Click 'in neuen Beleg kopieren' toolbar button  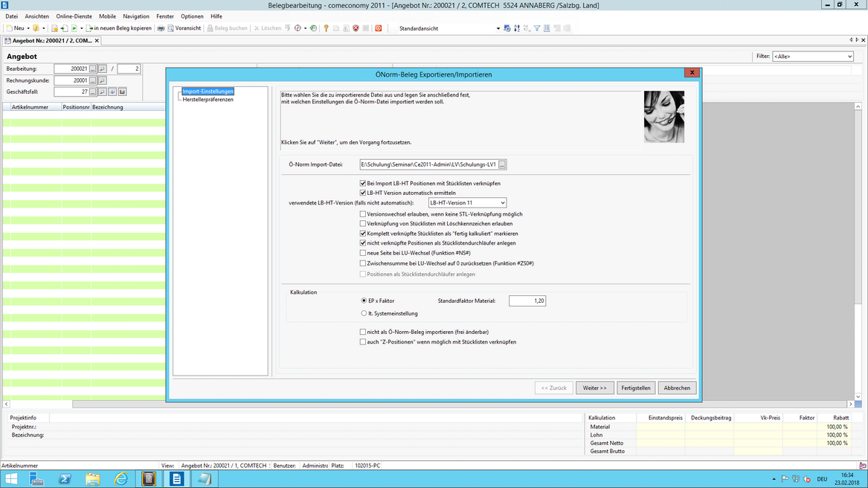pyautogui.click(x=119, y=28)
